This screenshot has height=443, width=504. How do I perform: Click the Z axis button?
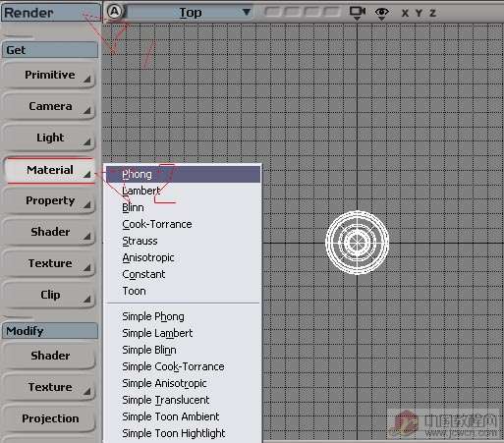coord(432,13)
